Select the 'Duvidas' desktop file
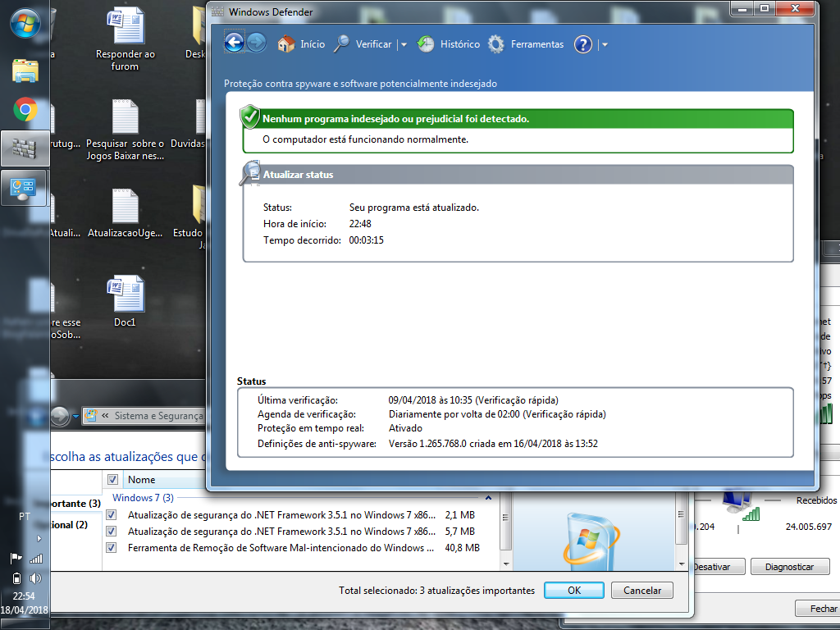This screenshot has height=630, width=840. click(x=189, y=123)
